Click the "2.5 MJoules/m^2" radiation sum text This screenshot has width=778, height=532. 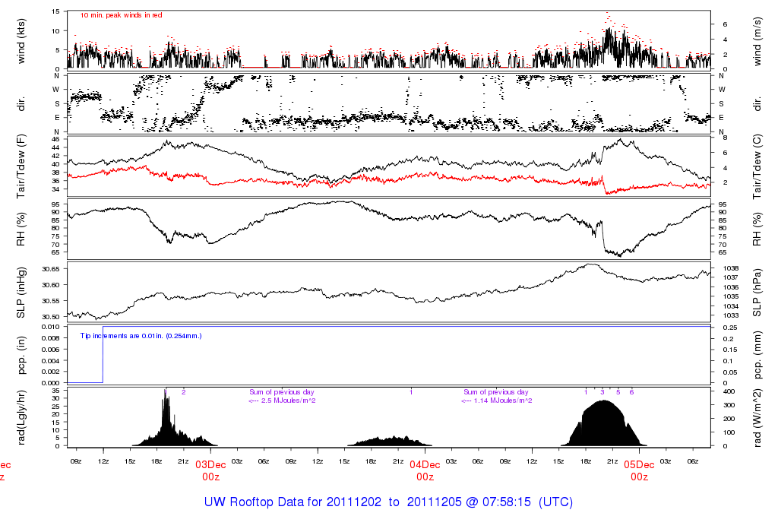coord(288,401)
